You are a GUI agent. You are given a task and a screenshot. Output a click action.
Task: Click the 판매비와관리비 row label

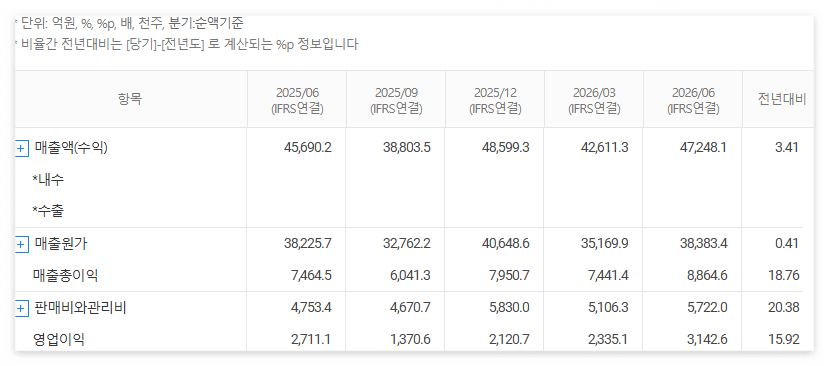[80, 307]
